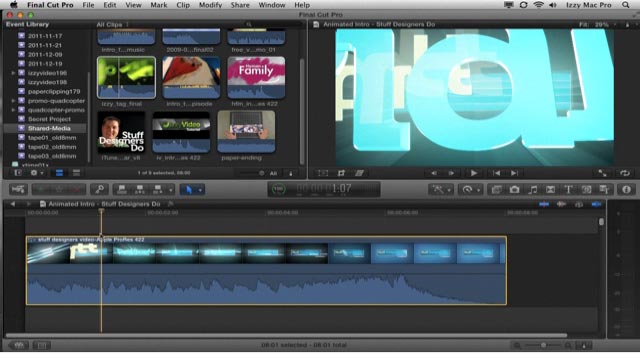
Task: Go to next edit point
Action: (x=515, y=173)
